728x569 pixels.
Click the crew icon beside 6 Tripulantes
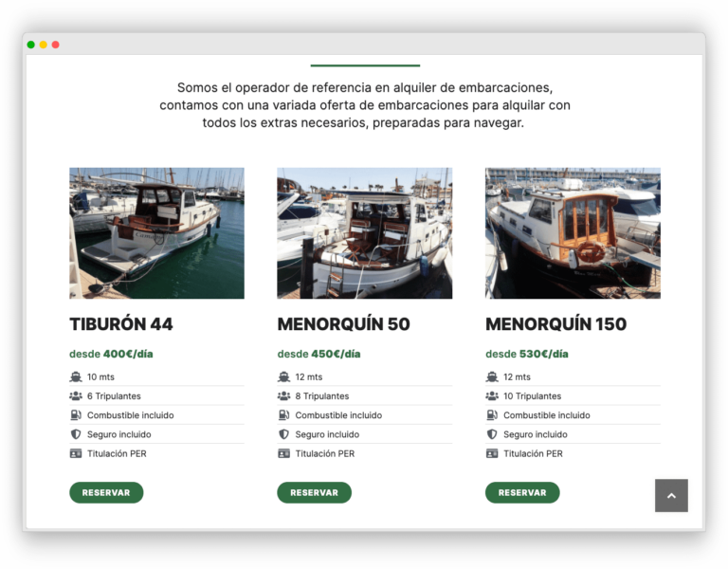pos(76,395)
